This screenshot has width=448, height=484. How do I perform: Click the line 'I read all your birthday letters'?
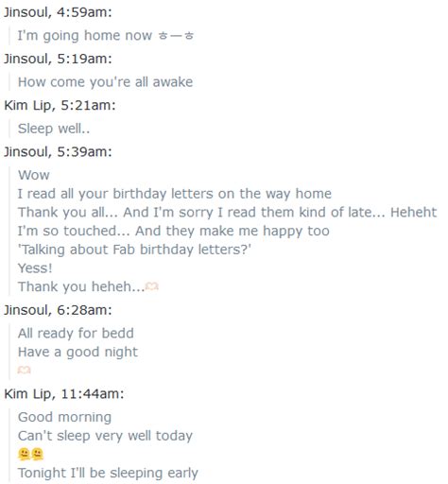175,194
